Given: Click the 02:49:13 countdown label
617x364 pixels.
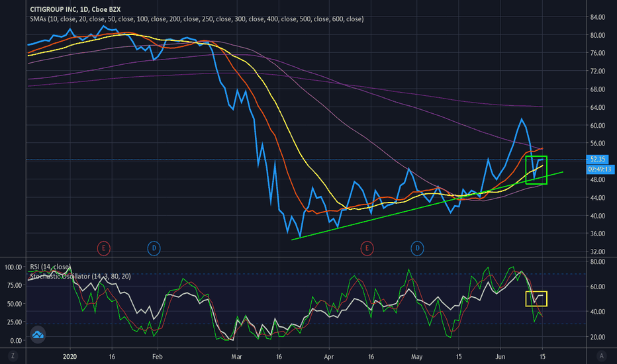Looking at the screenshot, I should click(600, 169).
